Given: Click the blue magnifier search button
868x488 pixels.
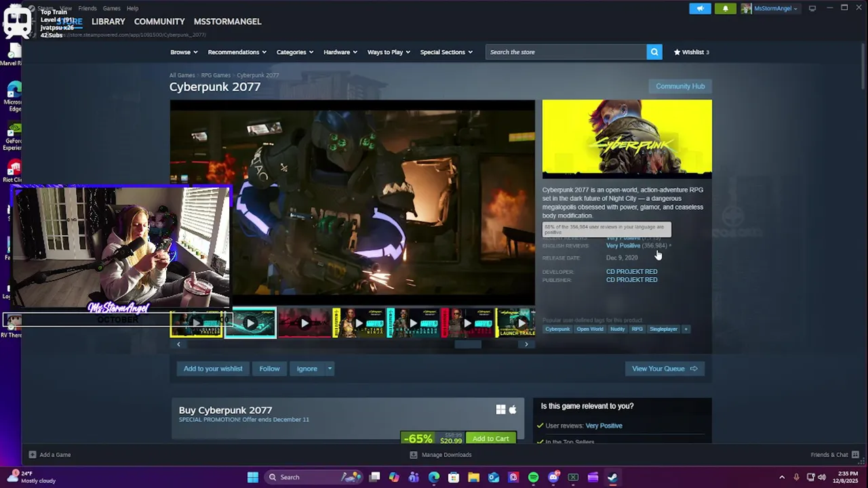Looking at the screenshot, I should 654,52.
